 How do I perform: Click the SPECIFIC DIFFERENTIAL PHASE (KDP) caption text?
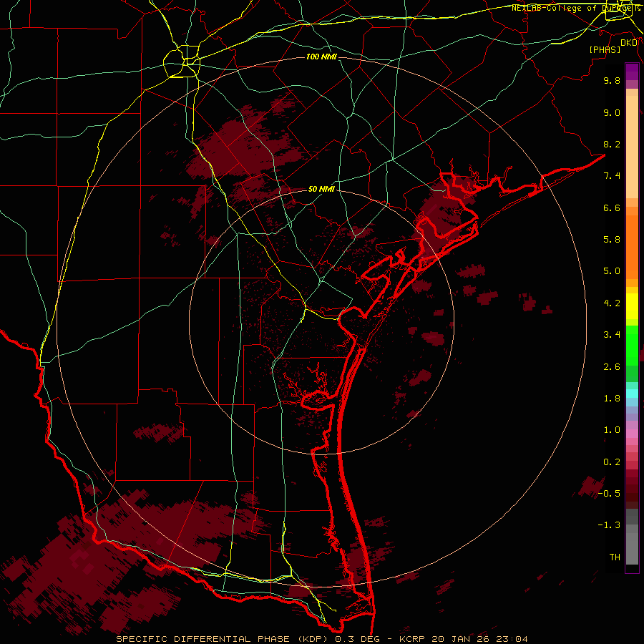[x=223, y=639]
